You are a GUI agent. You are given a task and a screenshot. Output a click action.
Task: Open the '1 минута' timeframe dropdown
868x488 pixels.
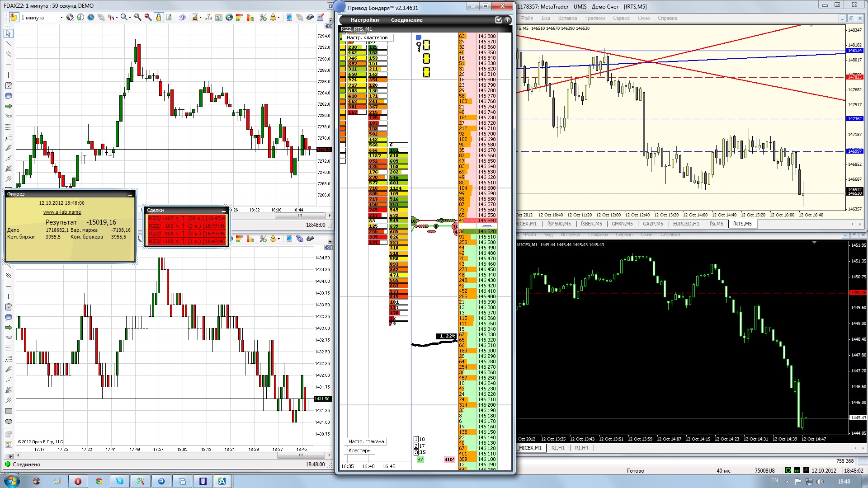(x=61, y=17)
